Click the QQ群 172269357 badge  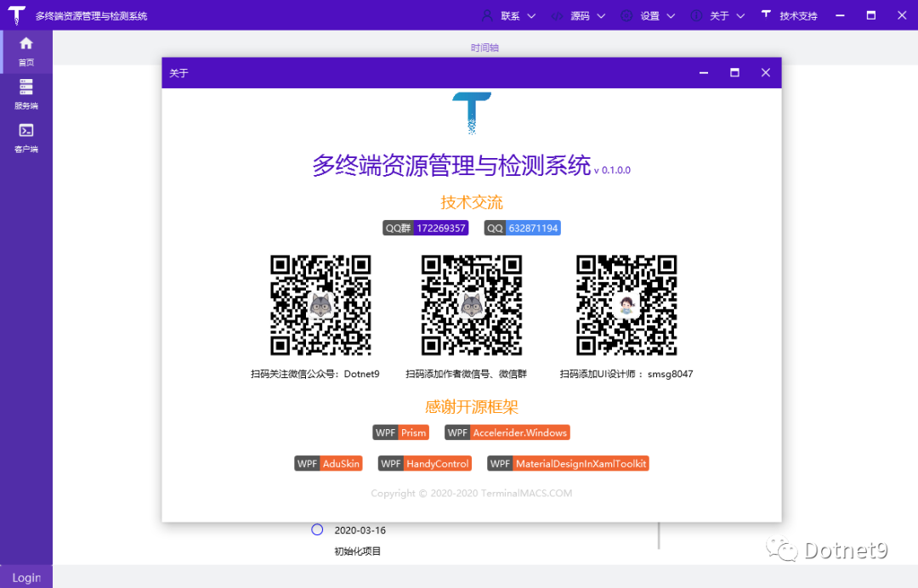426,229
